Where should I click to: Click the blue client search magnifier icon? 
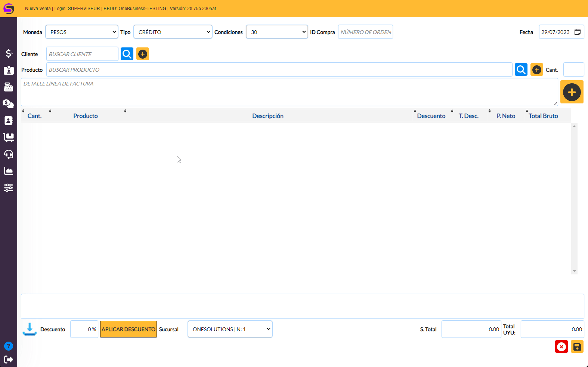tap(127, 54)
